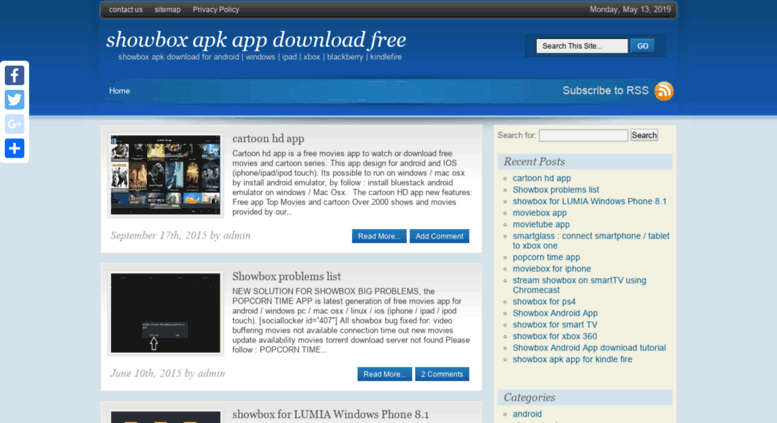The width and height of the screenshot is (777, 423).
Task: Open recent post popcorn time app
Action: coord(546,258)
